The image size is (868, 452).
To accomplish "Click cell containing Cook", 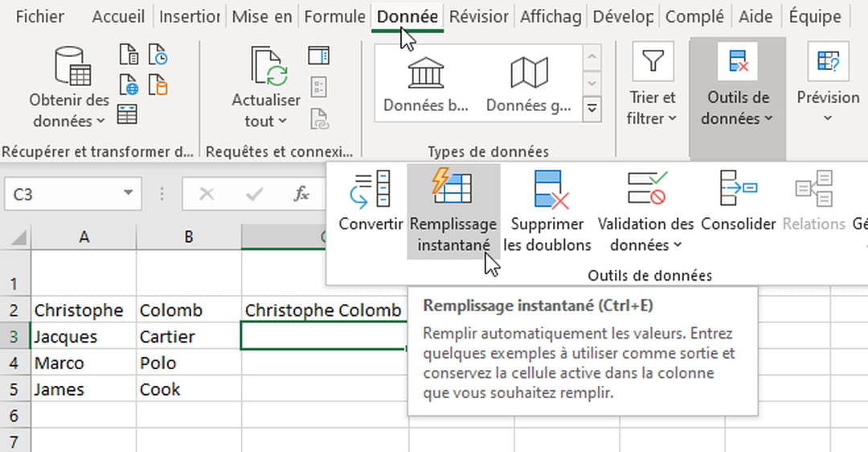I will coord(189,389).
